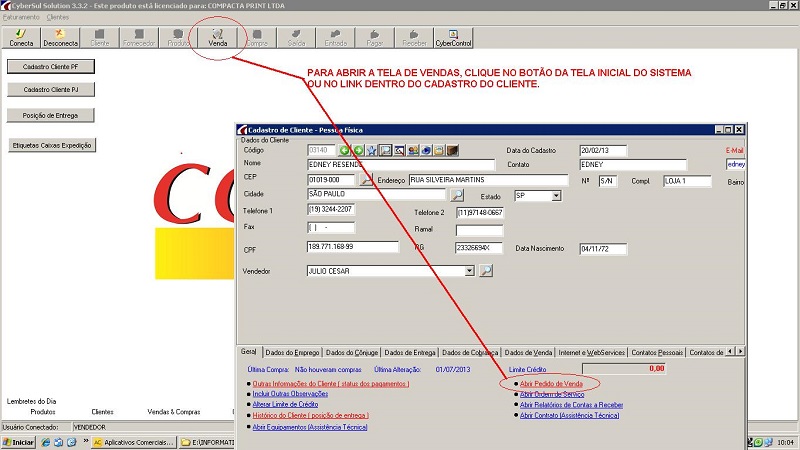Open Abrir Contrato (Assistência Técnica) link
The height and width of the screenshot is (450, 800).
[x=569, y=416]
